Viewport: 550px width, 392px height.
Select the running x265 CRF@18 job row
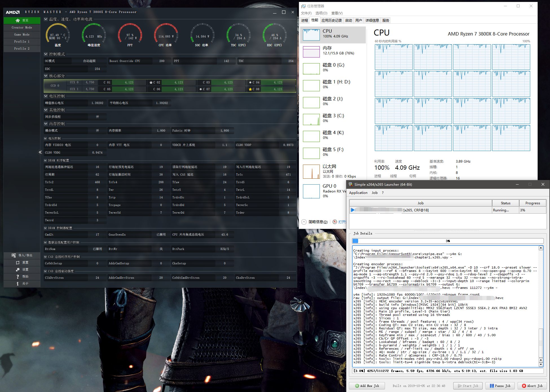point(448,210)
